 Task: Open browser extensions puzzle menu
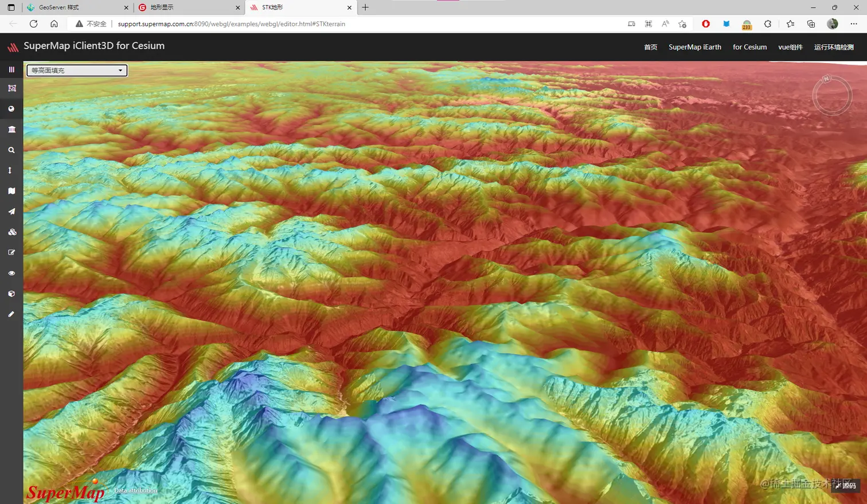pyautogui.click(x=768, y=24)
